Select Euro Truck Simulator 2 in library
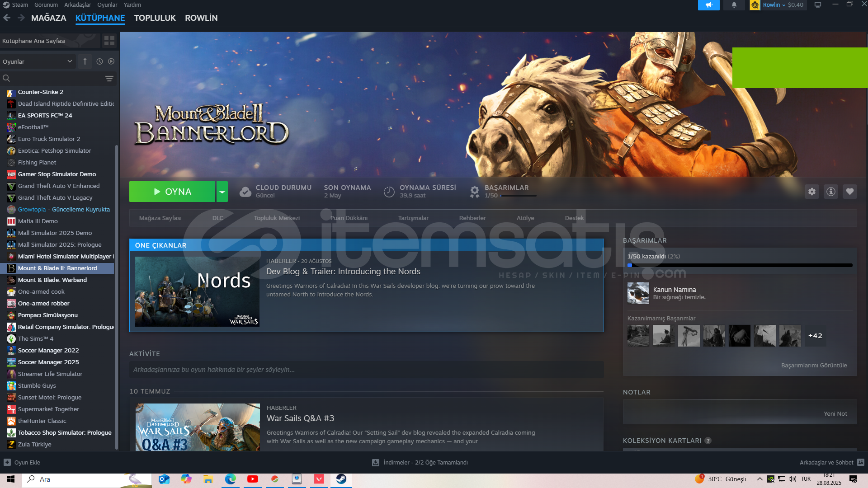This screenshot has width=868, height=488. pyautogui.click(x=49, y=139)
